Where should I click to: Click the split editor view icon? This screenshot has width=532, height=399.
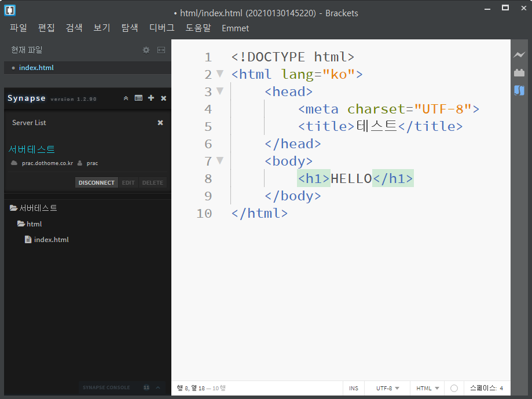pos(161,50)
